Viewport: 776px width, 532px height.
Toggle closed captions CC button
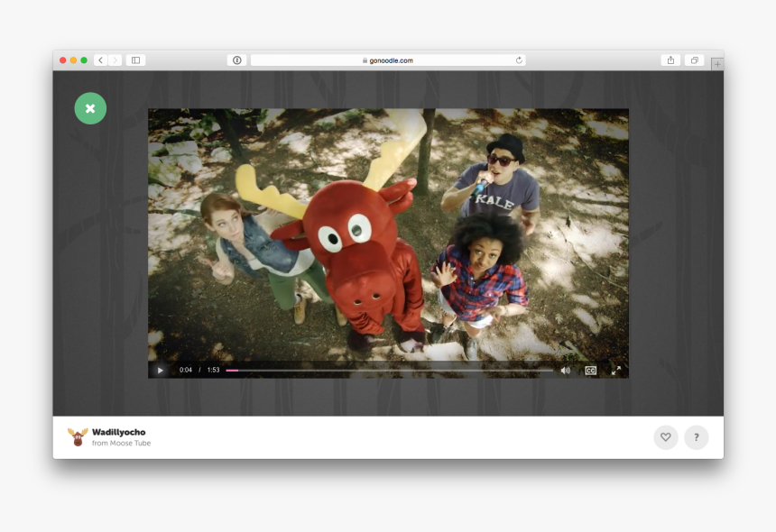pyautogui.click(x=590, y=371)
